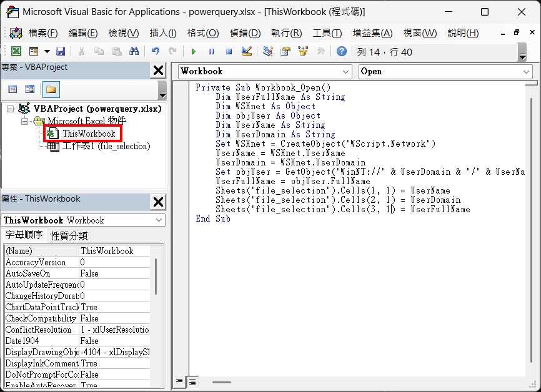Stop execution with the Reset square icon
Image resolution: width=541 pixels, height=392 pixels.
click(x=229, y=52)
